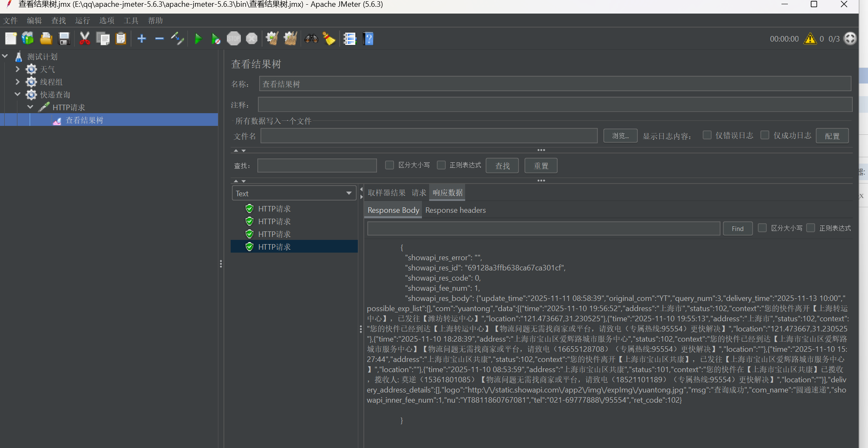Image resolution: width=868 pixels, height=448 pixels.
Task: Focus the response body Find field
Action: (544, 228)
